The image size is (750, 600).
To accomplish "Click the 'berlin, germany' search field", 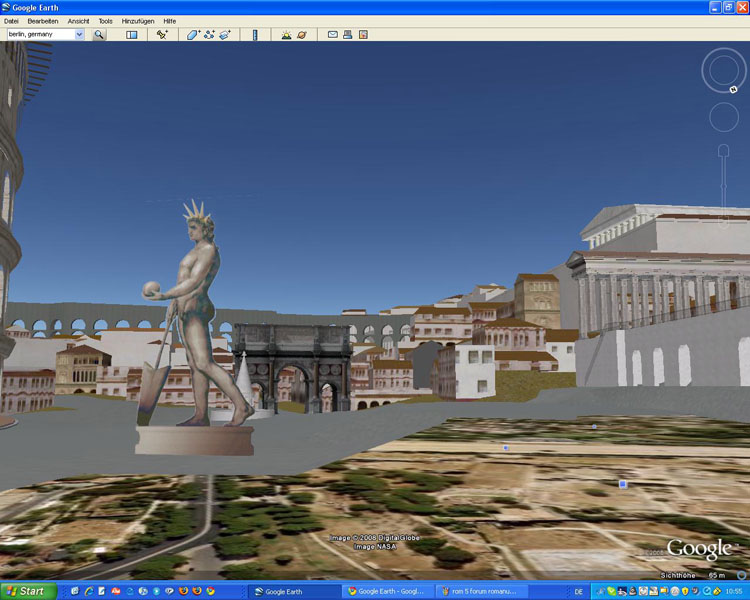I will point(41,34).
